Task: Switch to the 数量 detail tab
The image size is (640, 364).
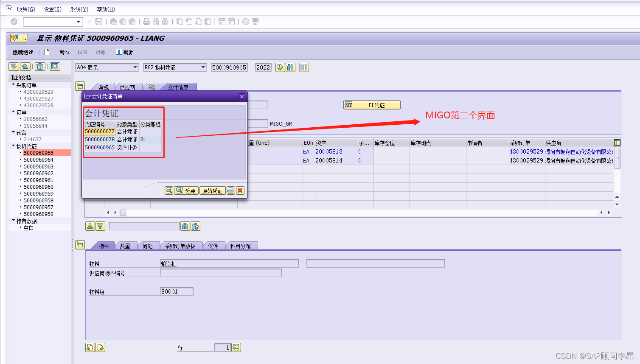Action: click(125, 246)
